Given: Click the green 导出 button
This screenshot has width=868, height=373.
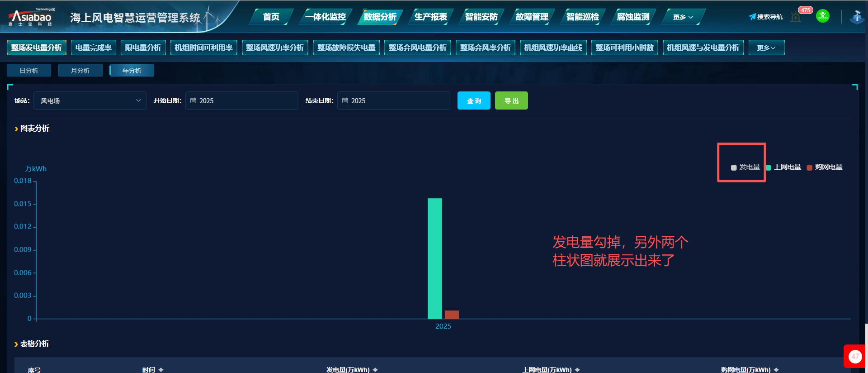Looking at the screenshot, I should tap(511, 100).
